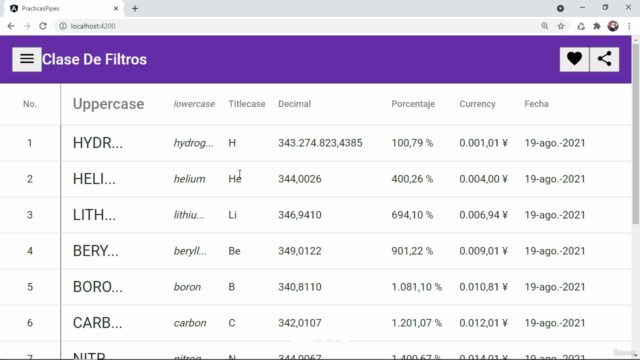
Task: Click the recording indicator icon in title bar
Action: click(560, 8)
